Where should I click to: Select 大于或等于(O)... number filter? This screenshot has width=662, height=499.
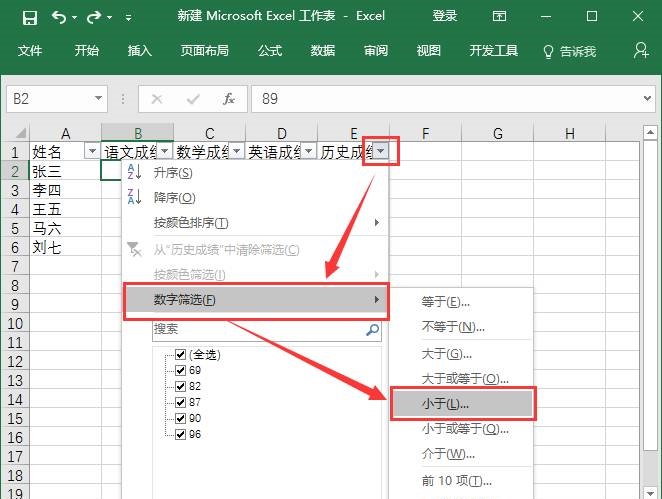(x=462, y=379)
